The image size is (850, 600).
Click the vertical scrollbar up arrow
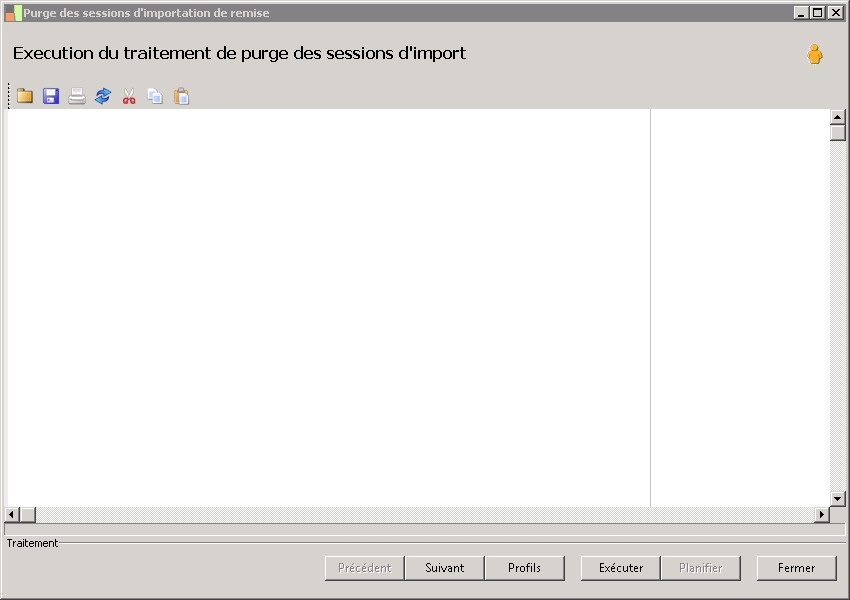pos(838,117)
